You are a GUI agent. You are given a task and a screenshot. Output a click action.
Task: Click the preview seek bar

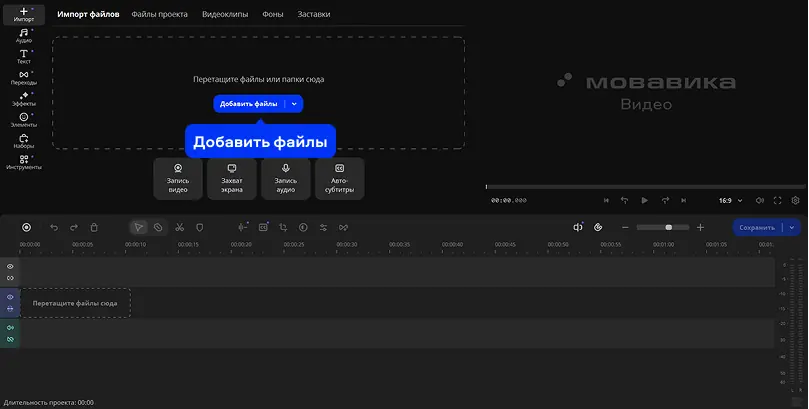pyautogui.click(x=645, y=187)
